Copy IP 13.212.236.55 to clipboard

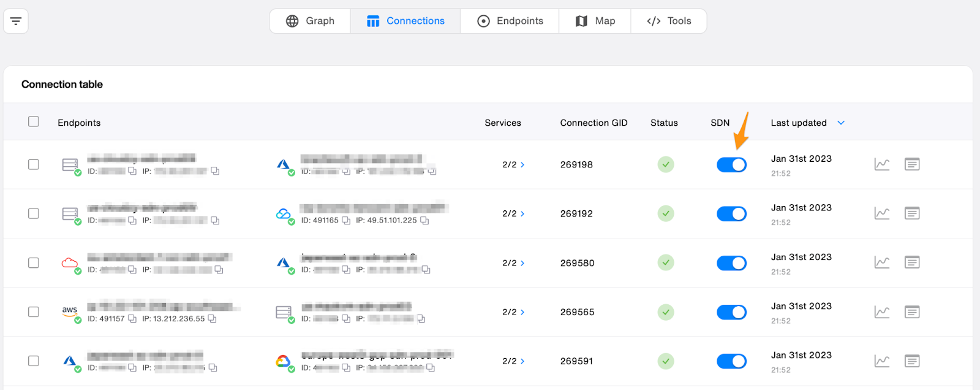[213, 319]
